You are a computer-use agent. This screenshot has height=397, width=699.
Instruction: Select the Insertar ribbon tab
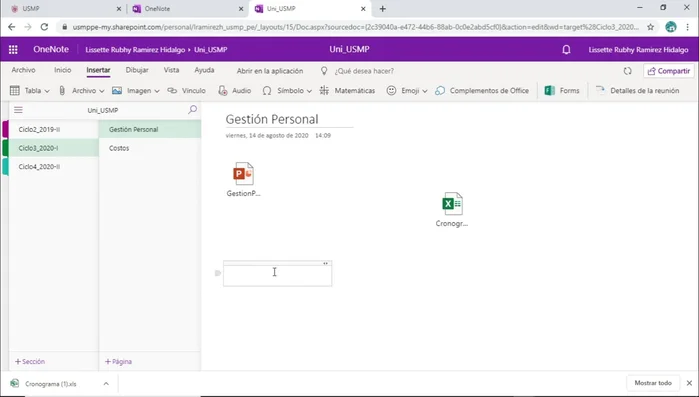click(x=98, y=70)
